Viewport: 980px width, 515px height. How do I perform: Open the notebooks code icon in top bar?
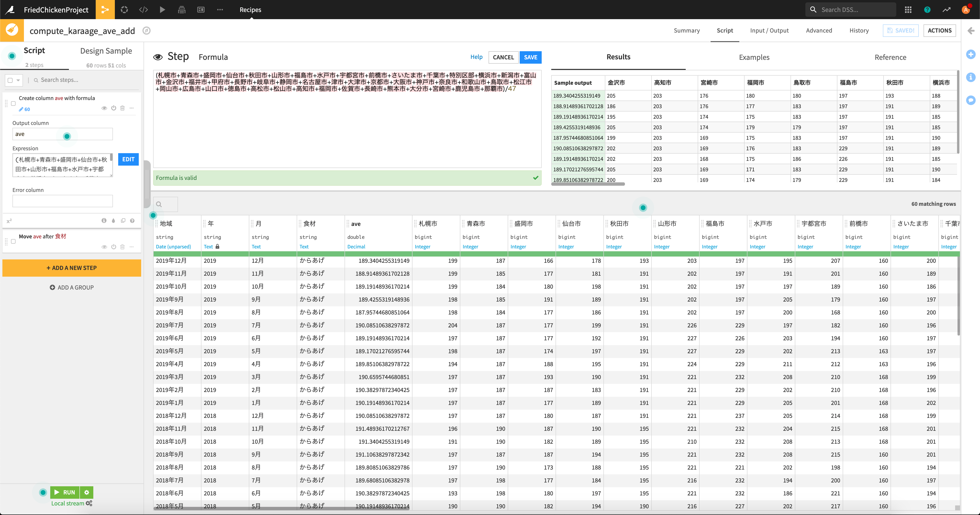[143, 10]
